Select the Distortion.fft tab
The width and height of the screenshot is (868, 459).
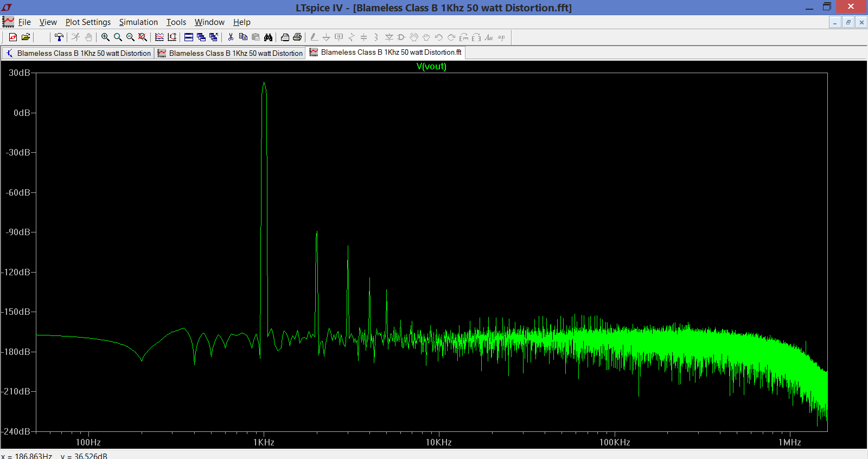(386, 52)
